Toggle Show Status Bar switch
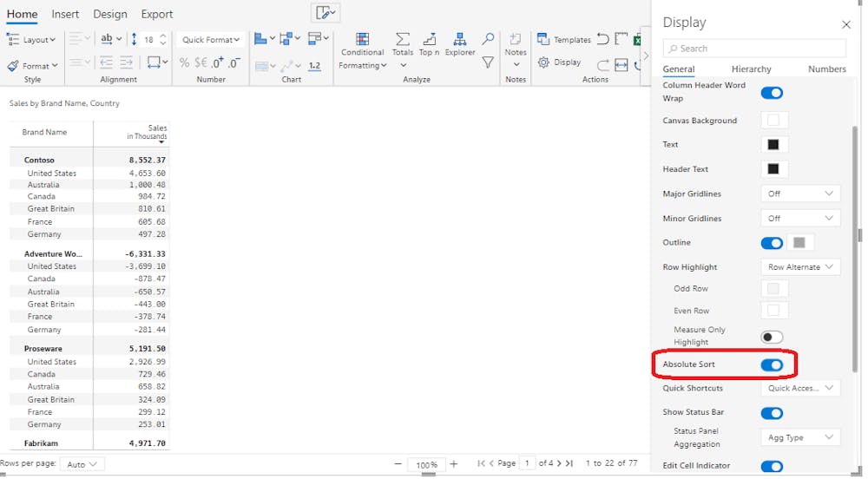The width and height of the screenshot is (868, 479). tap(772, 413)
